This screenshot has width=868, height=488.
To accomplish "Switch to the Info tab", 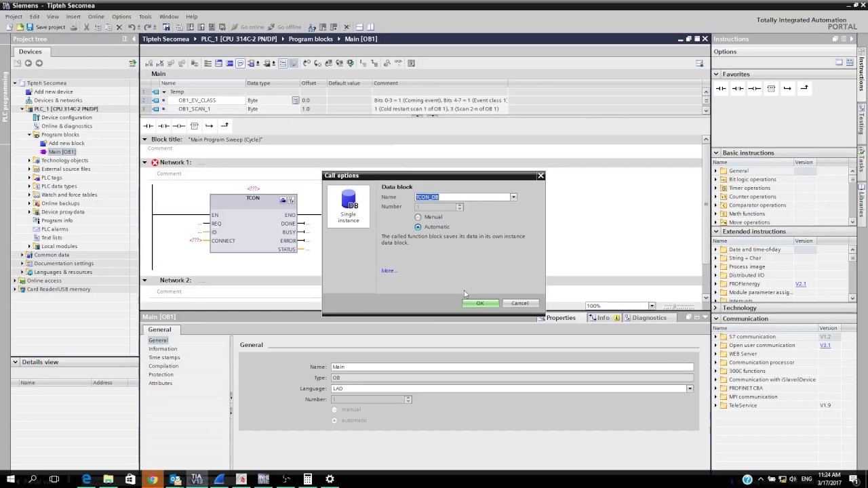I will coord(603,317).
